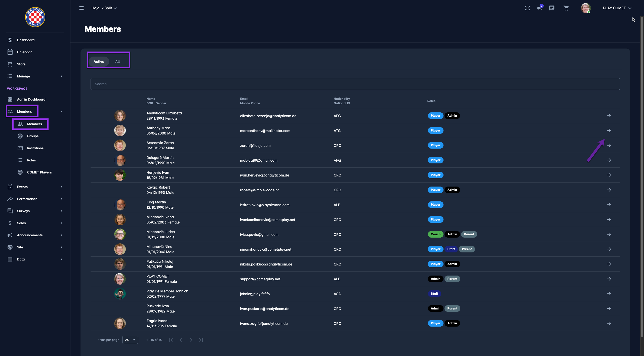Expand the Manage sidebar section
This screenshot has width=644, height=356.
pos(35,76)
